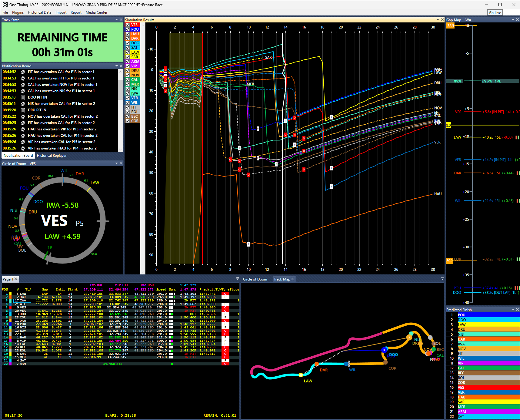Disable the COR driver trace
This screenshot has height=420, width=520.
(128, 121)
